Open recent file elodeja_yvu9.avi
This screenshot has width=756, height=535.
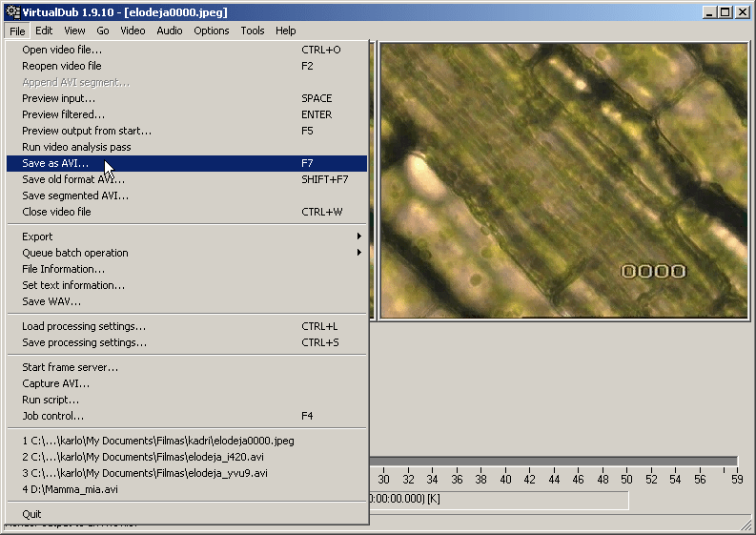click(187, 473)
